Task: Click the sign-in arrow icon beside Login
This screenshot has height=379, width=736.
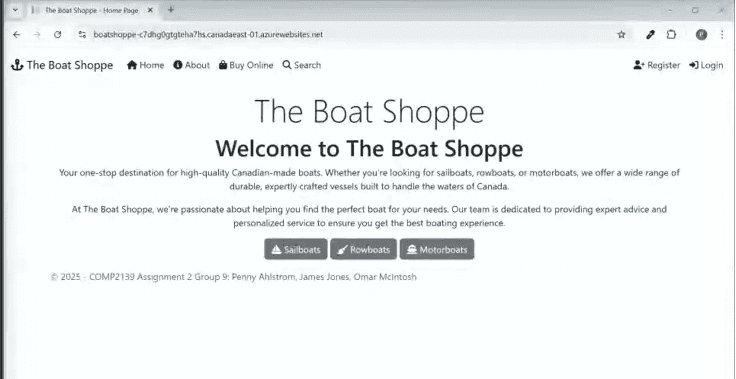Action: 693,65
